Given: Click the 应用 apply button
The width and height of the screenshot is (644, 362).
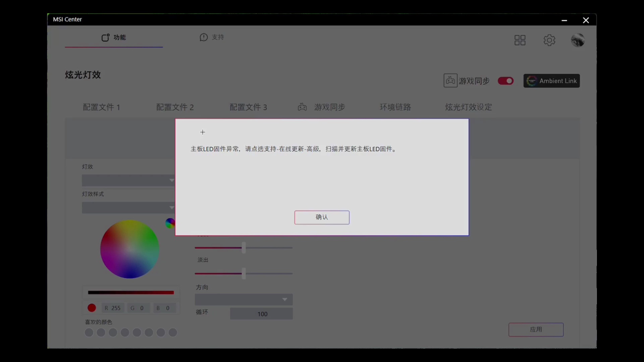Looking at the screenshot, I should point(536,329).
